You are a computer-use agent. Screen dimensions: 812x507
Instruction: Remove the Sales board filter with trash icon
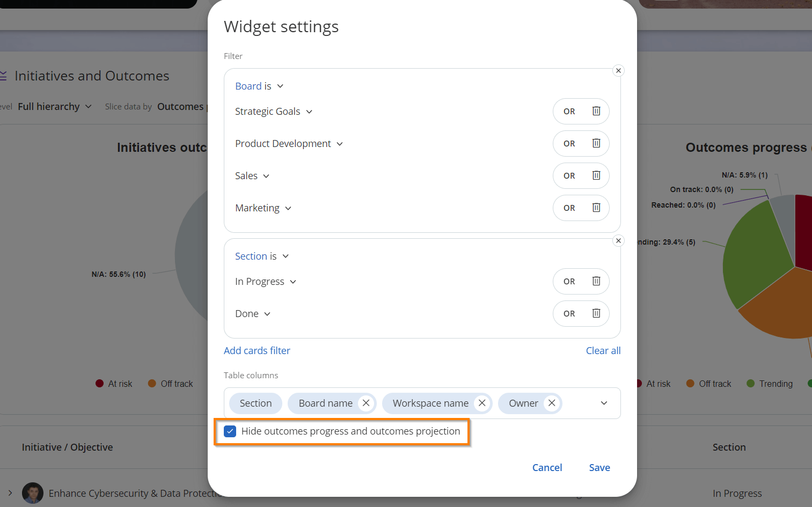tap(596, 175)
